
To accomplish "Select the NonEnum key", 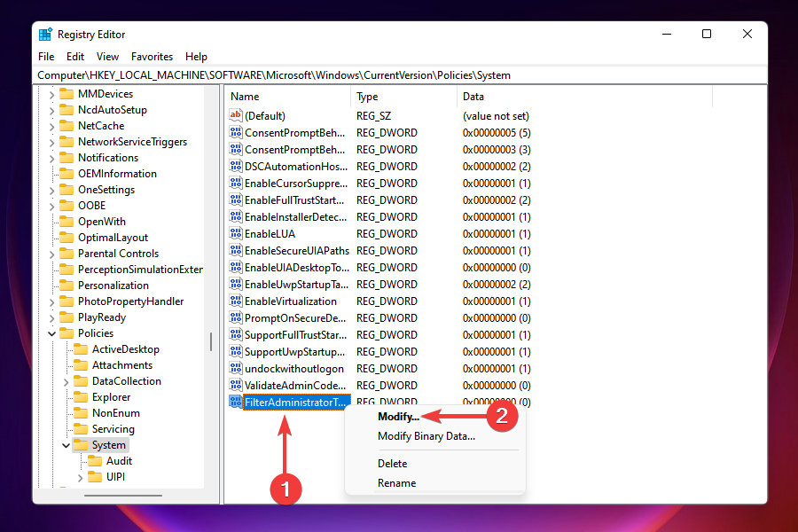I will pos(115,413).
